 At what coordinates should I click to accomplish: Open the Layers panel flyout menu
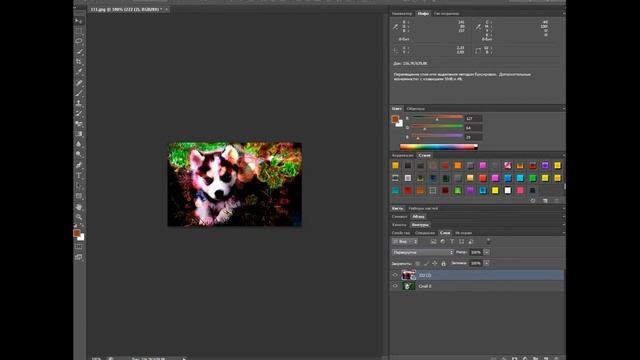tap(563, 233)
